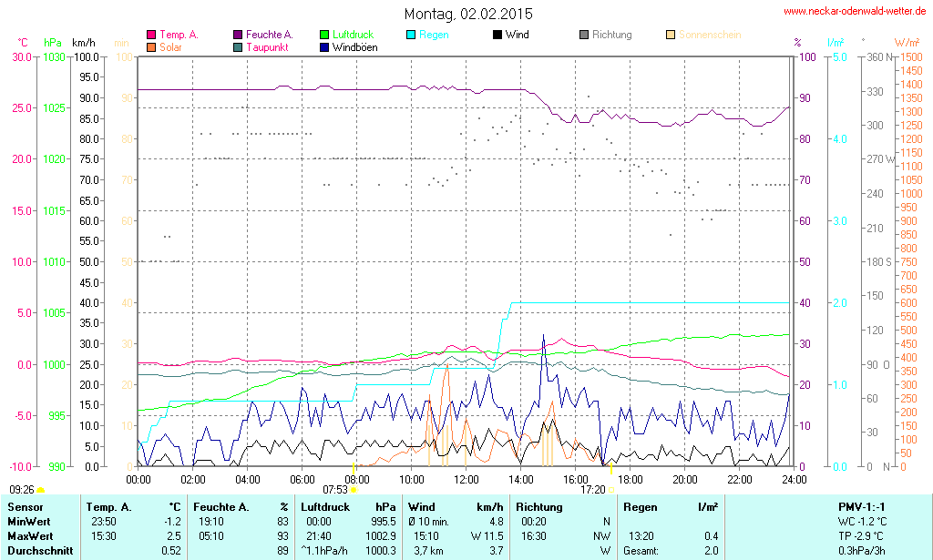Image resolution: width=933 pixels, height=560 pixels.
Task: Select the Sensor header in the table
Action: (25, 507)
